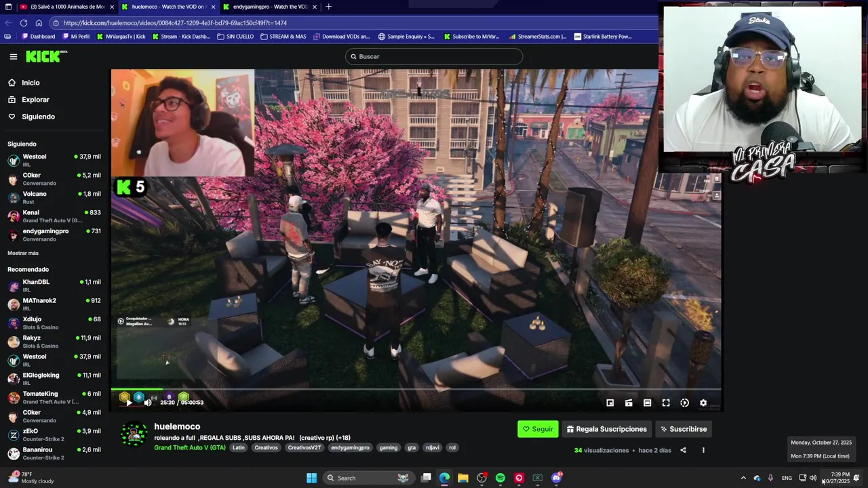The width and height of the screenshot is (868, 488).
Task: Open Microsoft Edge from the taskbar
Action: tap(444, 478)
